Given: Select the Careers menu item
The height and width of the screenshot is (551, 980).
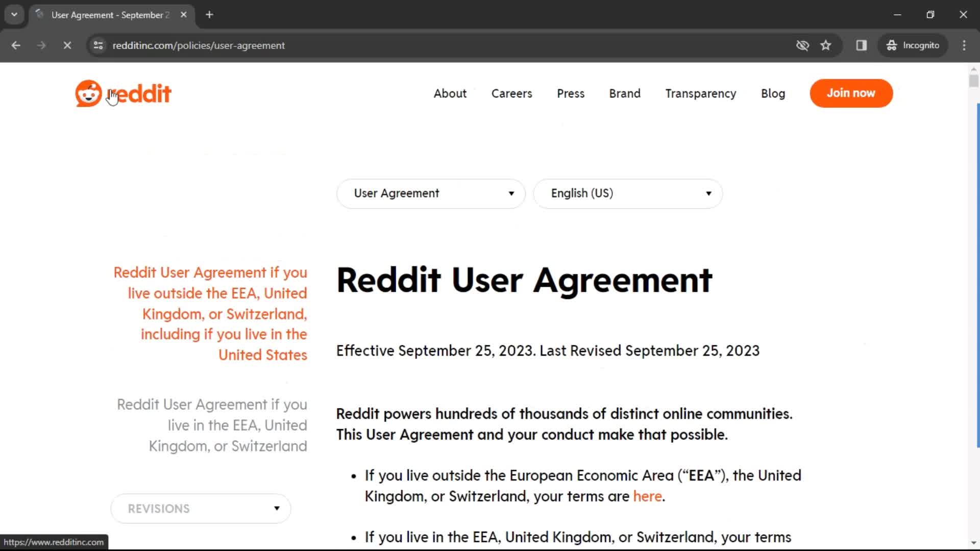Looking at the screenshot, I should 511,93.
